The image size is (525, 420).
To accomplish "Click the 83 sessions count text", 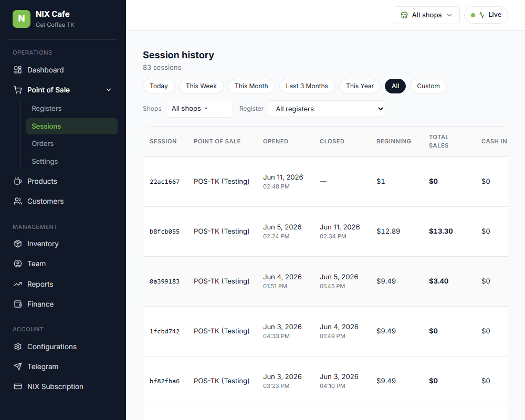I will point(162,67).
